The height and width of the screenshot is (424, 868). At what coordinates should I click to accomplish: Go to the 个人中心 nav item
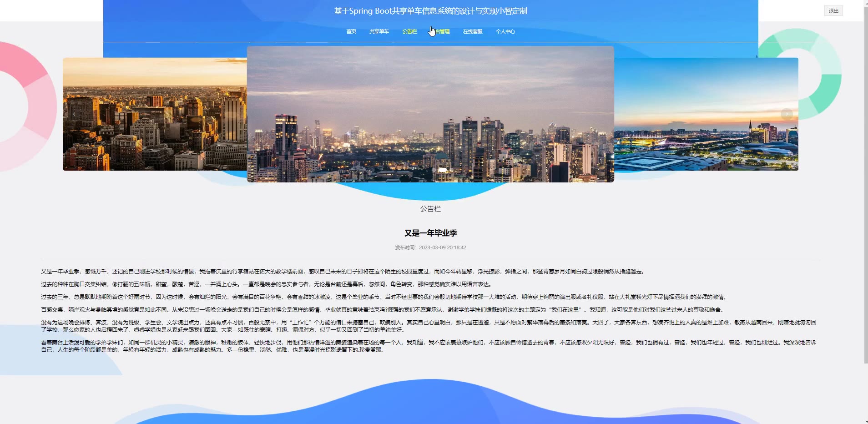(x=505, y=31)
